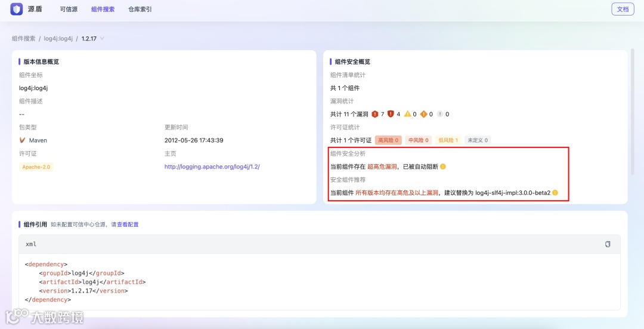Click the critical vulnerability icon with count 7

click(374, 114)
